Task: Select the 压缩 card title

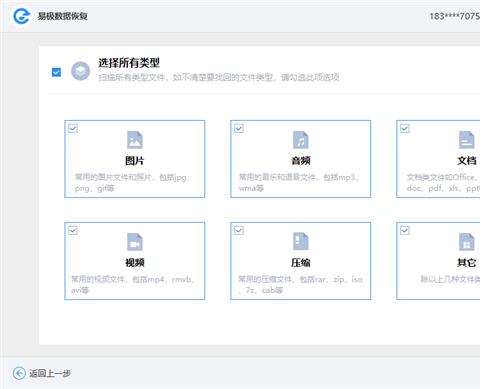Action: click(301, 263)
